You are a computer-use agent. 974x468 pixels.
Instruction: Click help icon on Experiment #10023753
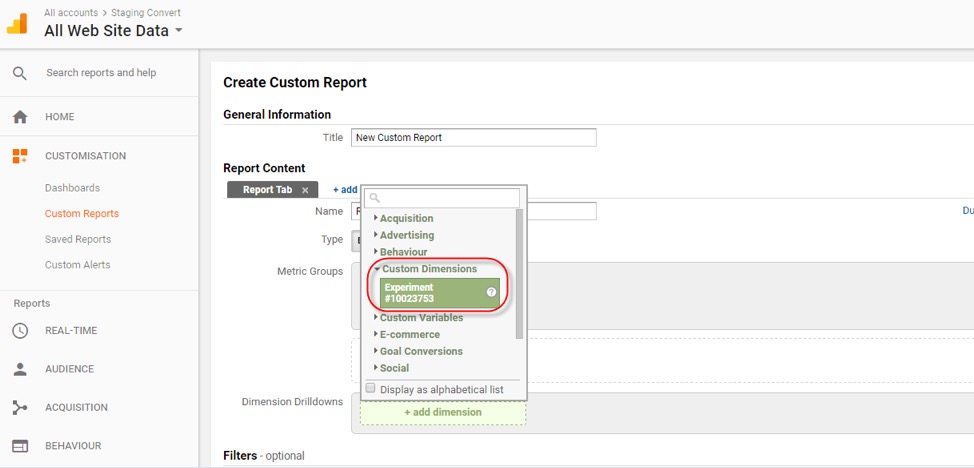(491, 293)
